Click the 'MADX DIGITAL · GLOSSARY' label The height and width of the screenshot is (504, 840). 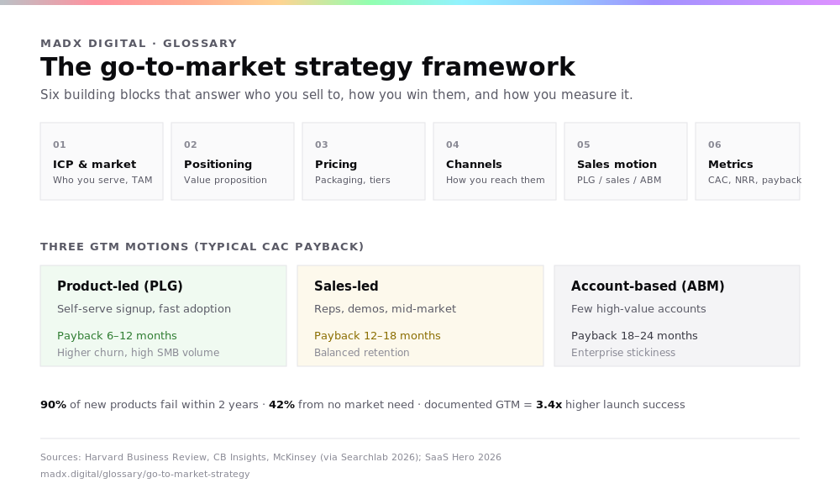click(x=139, y=44)
